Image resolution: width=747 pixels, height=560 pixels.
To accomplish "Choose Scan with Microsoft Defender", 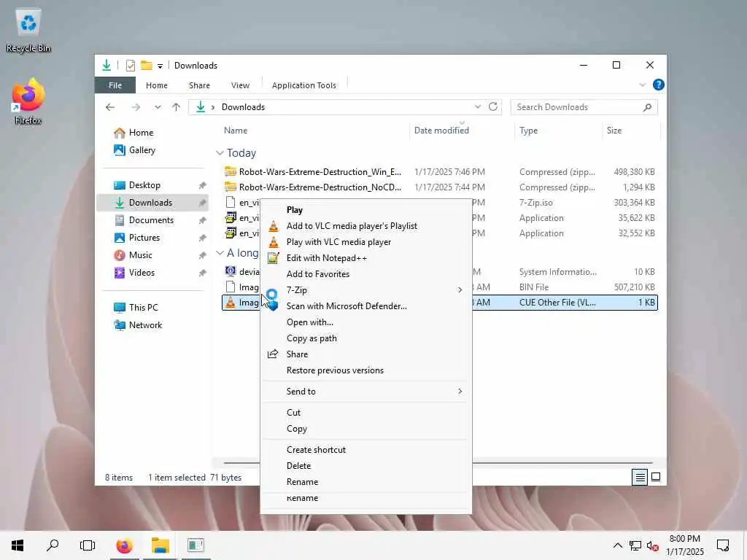I will 366,306.
